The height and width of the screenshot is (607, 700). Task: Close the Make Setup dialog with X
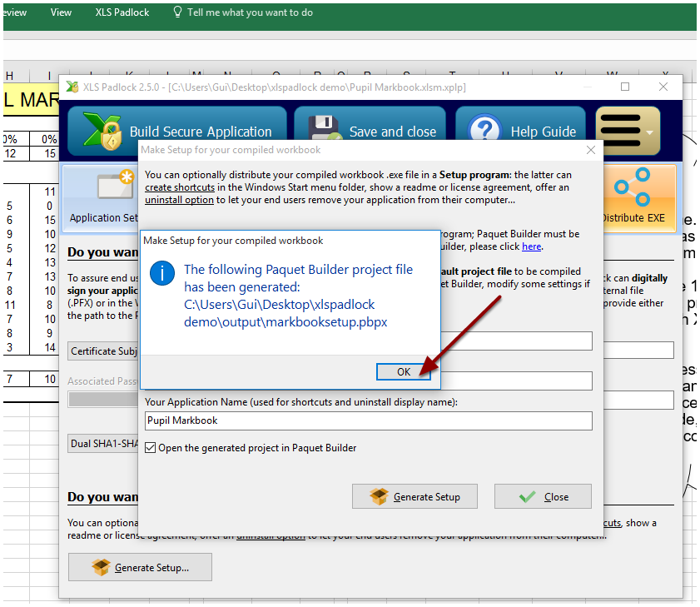[591, 150]
